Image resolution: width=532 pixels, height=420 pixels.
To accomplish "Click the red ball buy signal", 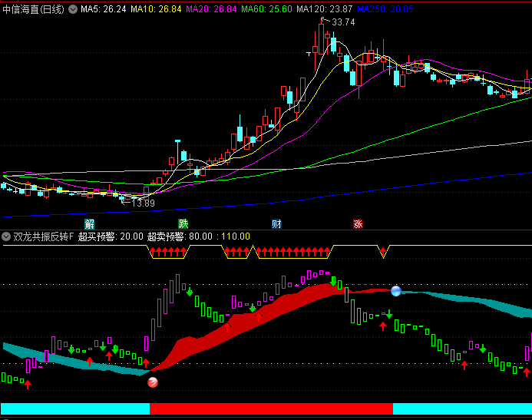I will (x=153, y=382).
